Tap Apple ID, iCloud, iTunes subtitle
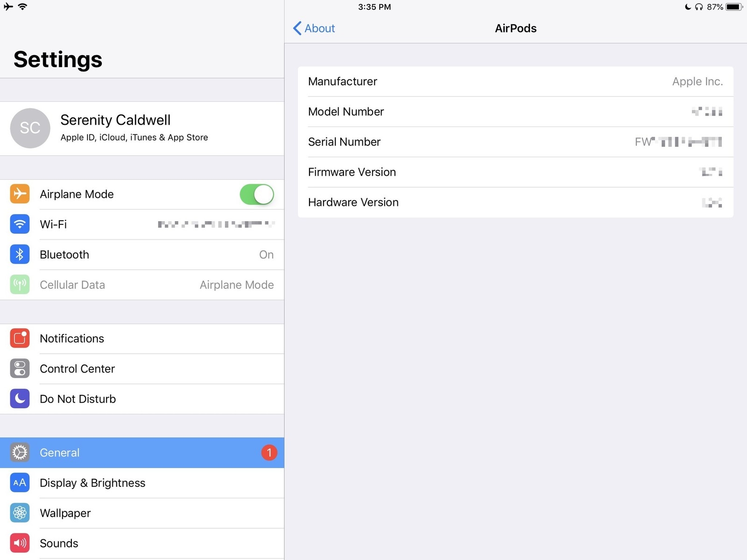The width and height of the screenshot is (747, 560). point(134,137)
